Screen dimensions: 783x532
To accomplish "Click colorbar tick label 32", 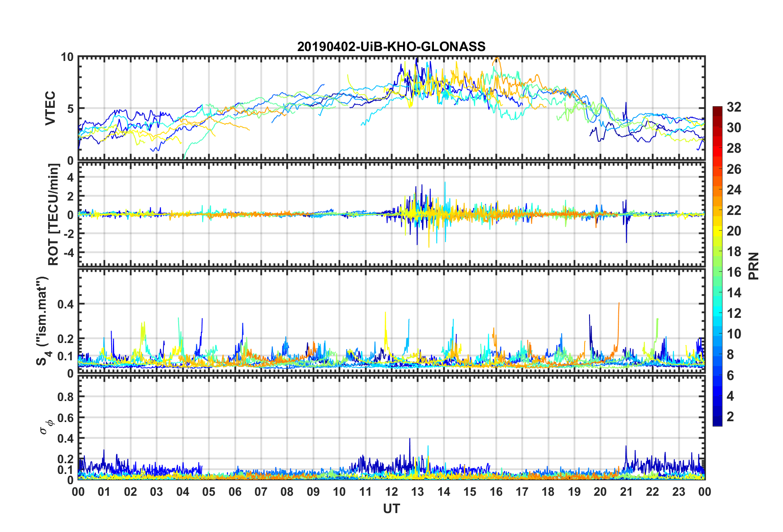I will (x=734, y=107).
